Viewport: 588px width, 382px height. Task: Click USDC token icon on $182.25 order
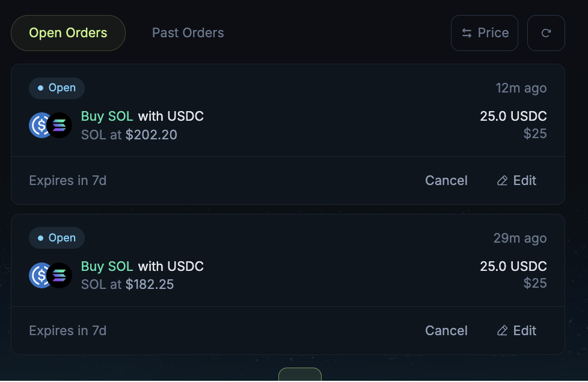[40, 275]
